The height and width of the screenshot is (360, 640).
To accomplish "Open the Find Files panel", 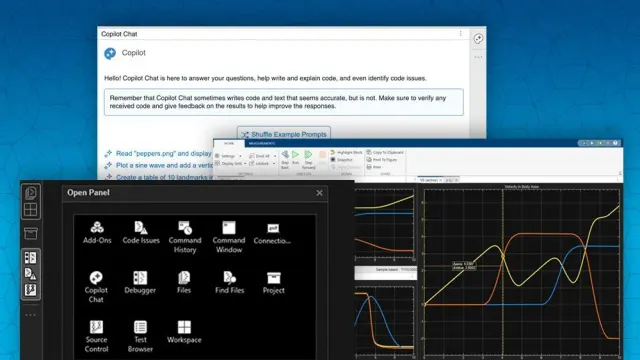I will (x=229, y=282).
